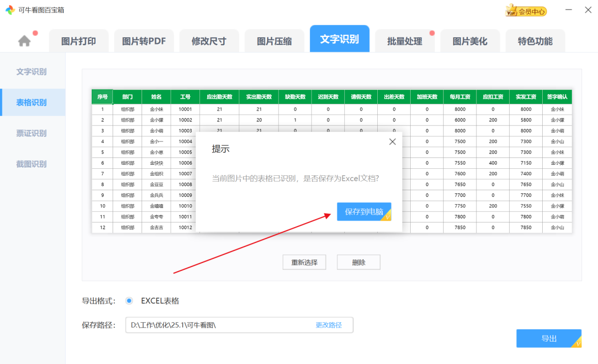598x364 pixels.
Task: Click the 7850 monthly salary cell
Action: (460, 228)
